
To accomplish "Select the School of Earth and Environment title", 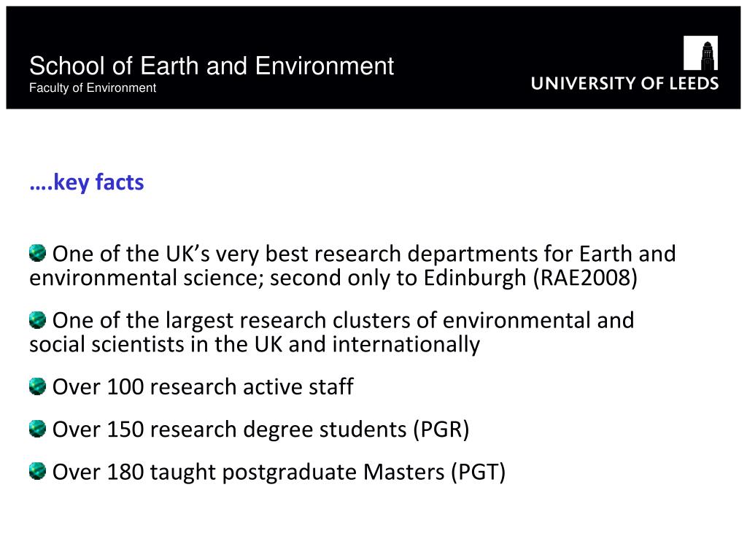I will [212, 66].
